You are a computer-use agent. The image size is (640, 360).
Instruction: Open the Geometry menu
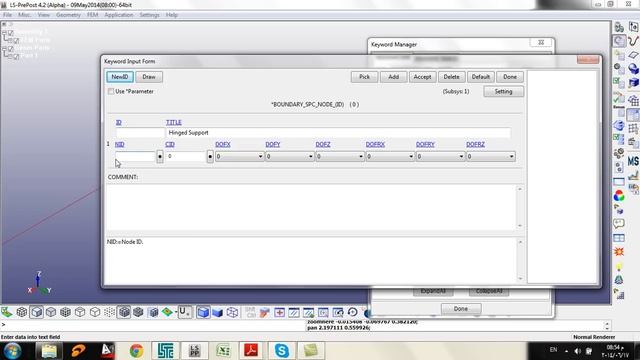click(68, 15)
